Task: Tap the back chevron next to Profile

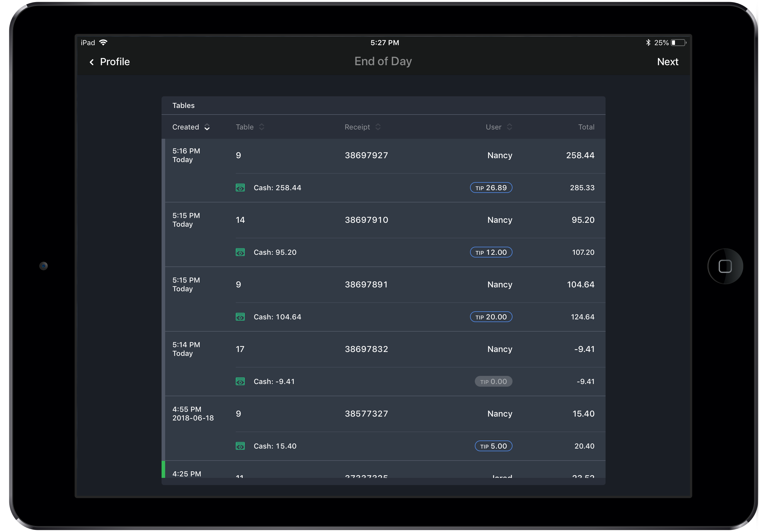Action: (92, 62)
